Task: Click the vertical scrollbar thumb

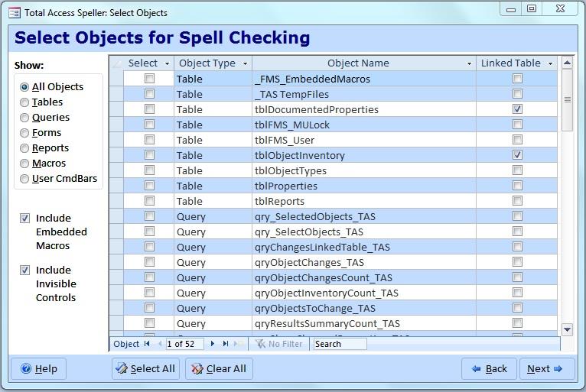Action: (567, 100)
